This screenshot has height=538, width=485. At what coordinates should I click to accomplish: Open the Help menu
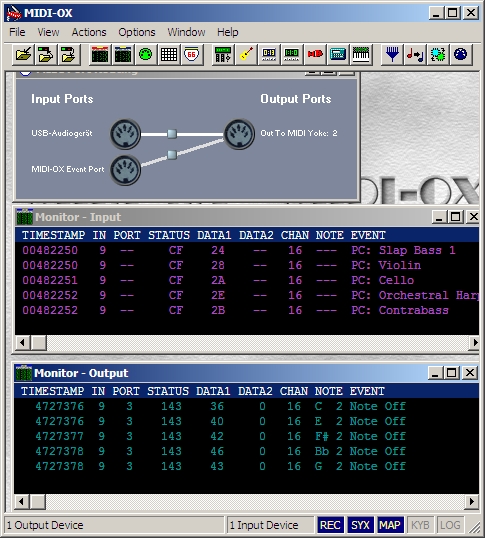point(228,32)
